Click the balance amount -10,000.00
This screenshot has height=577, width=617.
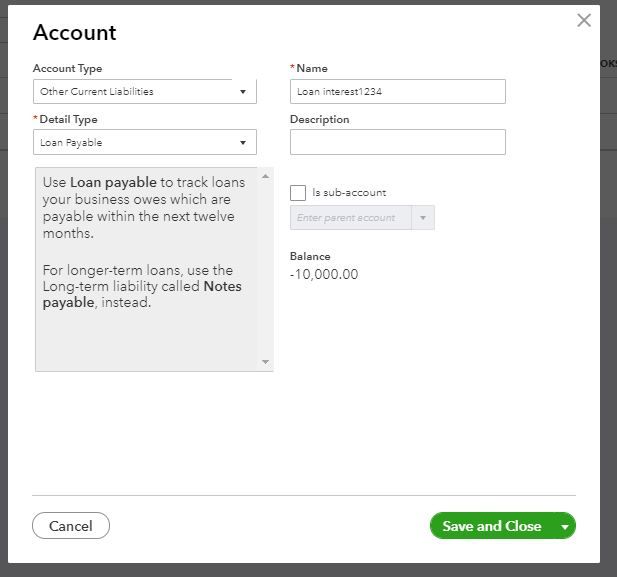[324, 275]
